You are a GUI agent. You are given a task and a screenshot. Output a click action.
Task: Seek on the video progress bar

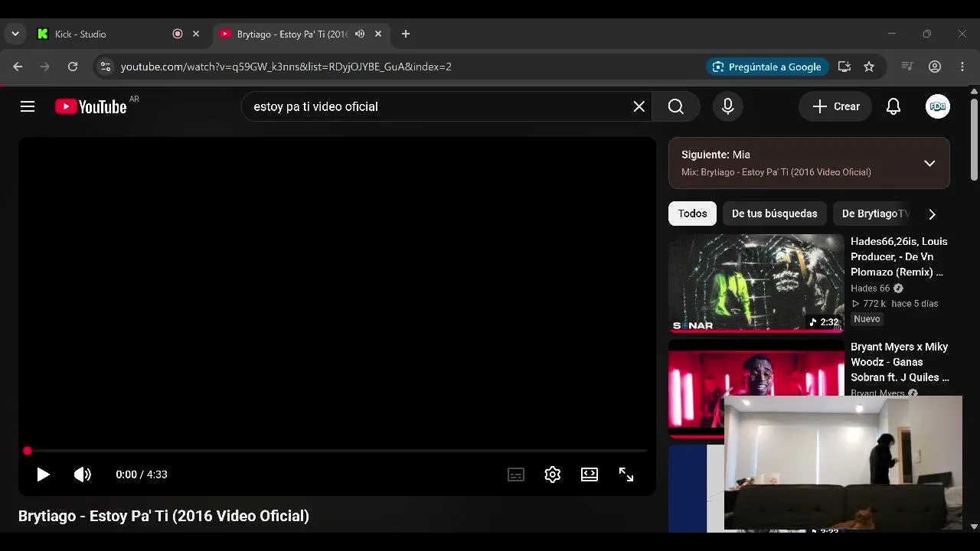pos(337,451)
